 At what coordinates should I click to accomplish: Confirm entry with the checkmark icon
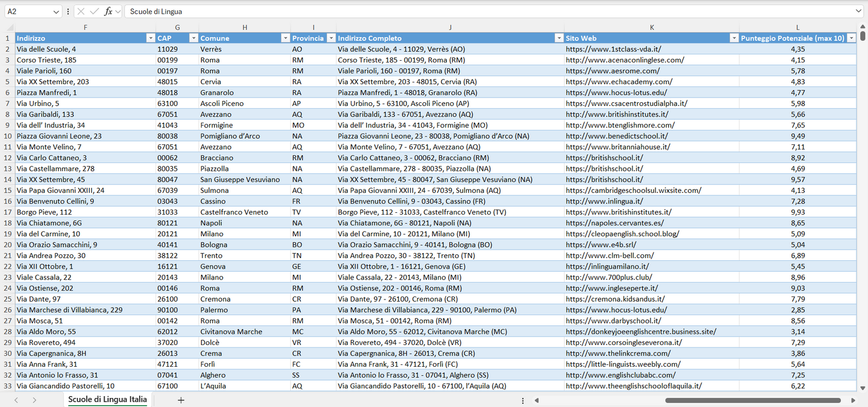point(94,11)
